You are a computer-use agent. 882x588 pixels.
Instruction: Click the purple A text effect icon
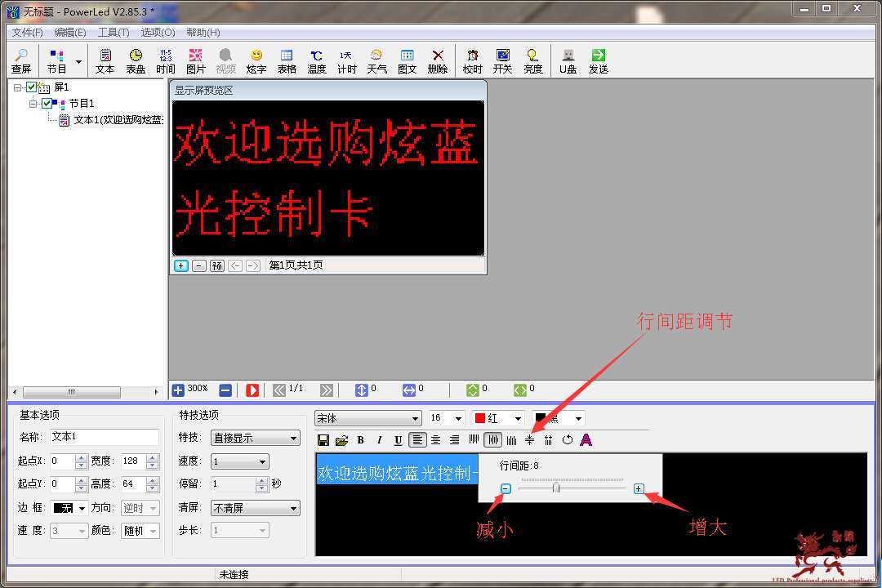click(586, 440)
